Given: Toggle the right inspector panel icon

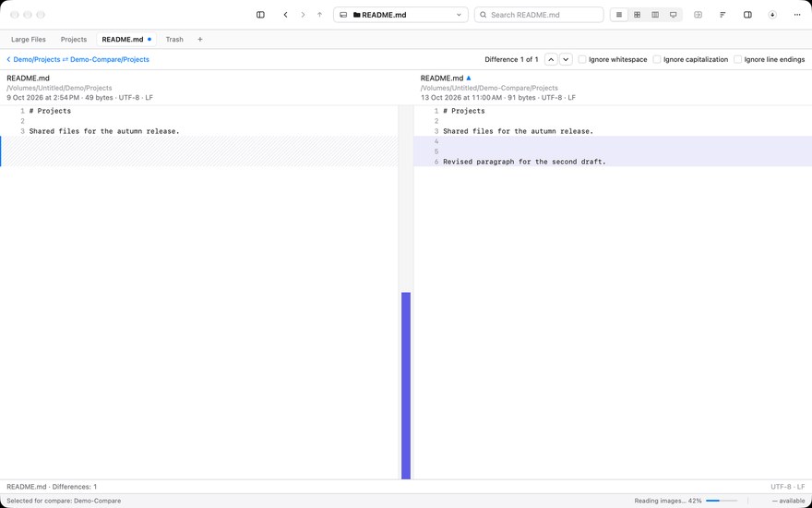Looking at the screenshot, I should (x=747, y=15).
